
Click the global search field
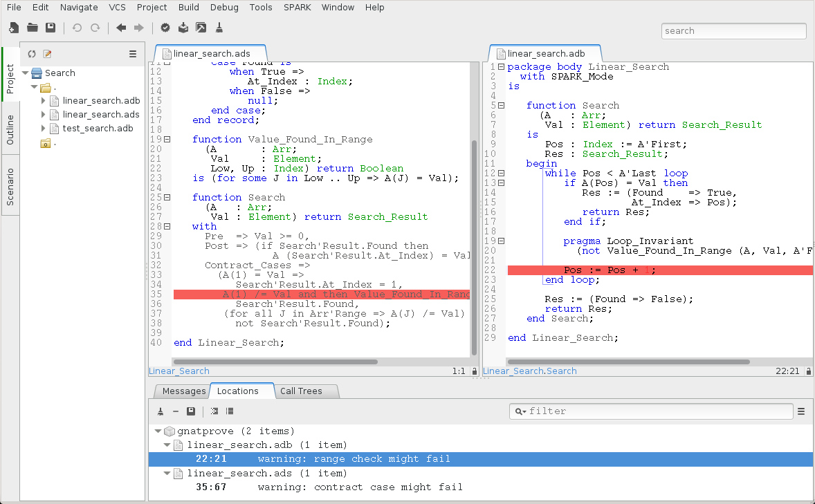(733, 30)
